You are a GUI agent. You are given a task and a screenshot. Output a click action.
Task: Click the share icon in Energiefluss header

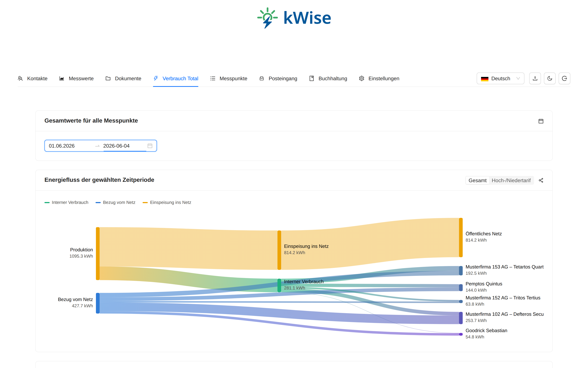(541, 180)
